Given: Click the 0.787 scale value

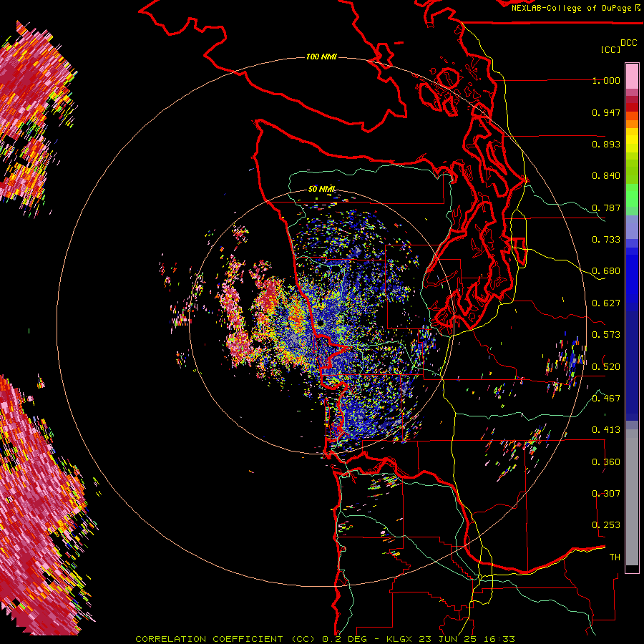Looking at the screenshot, I should click(x=606, y=208).
